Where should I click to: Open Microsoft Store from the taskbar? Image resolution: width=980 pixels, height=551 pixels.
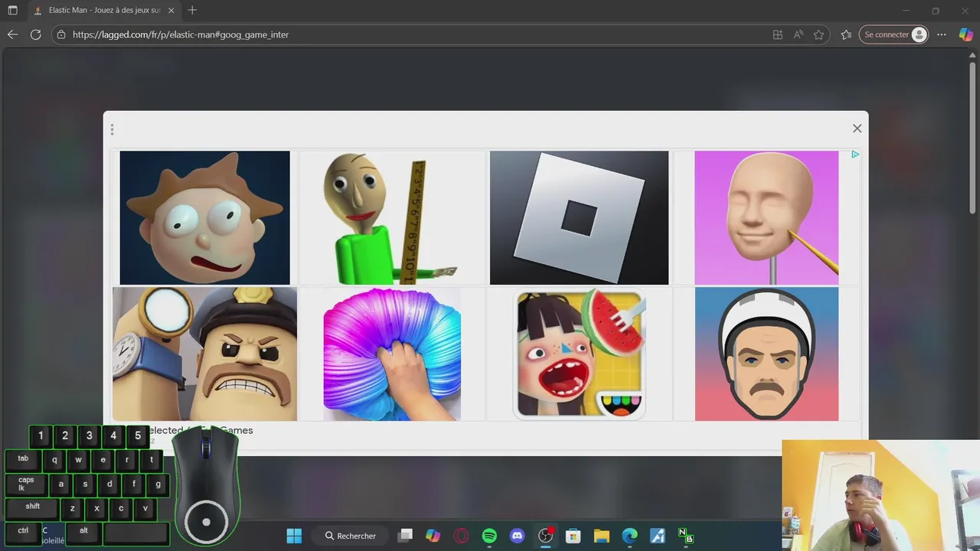coord(573,536)
